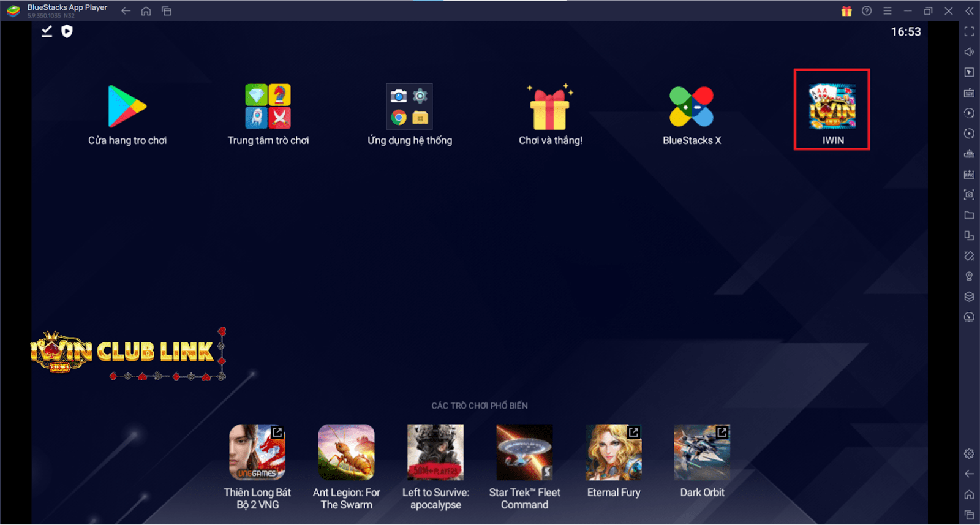
Task: Click the download check icon in status bar
Action: pos(47,31)
